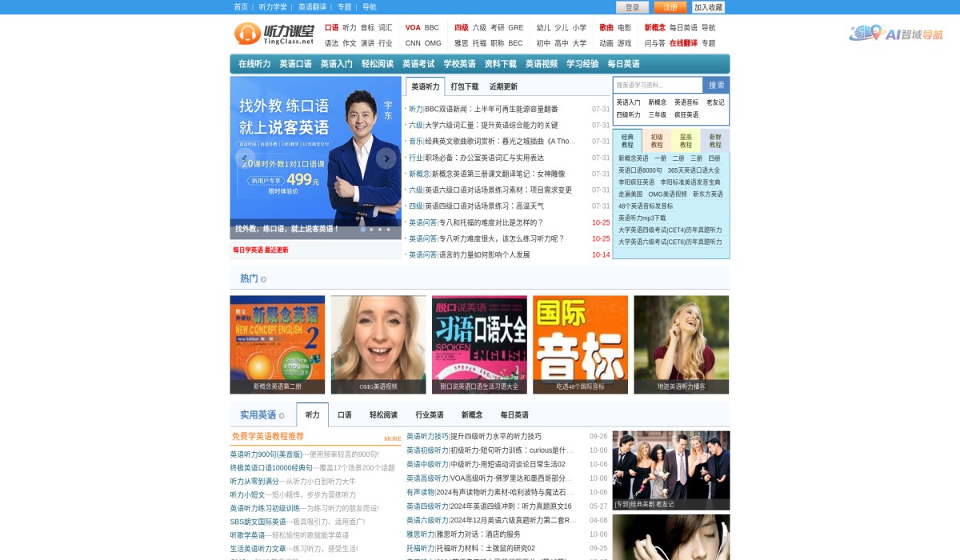Click the 登录 login button
The width and height of the screenshot is (960, 560).
click(x=631, y=6)
